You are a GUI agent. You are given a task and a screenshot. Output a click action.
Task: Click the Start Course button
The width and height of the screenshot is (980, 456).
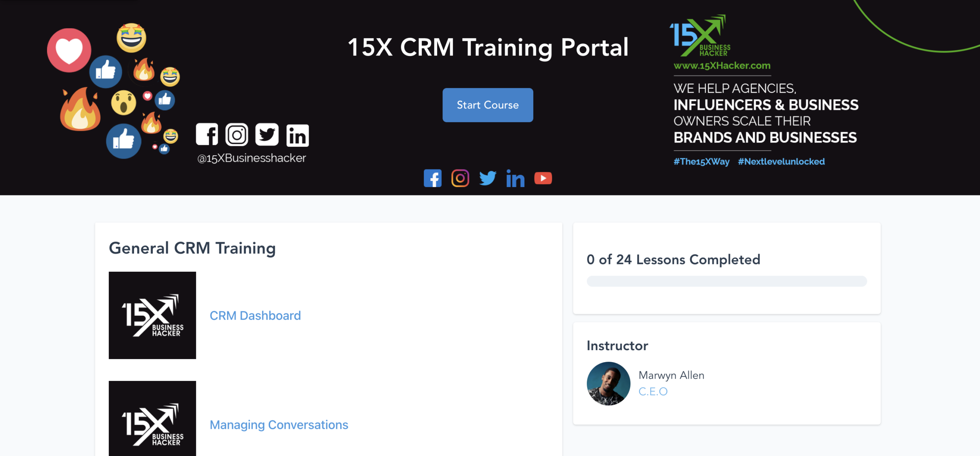tap(488, 105)
